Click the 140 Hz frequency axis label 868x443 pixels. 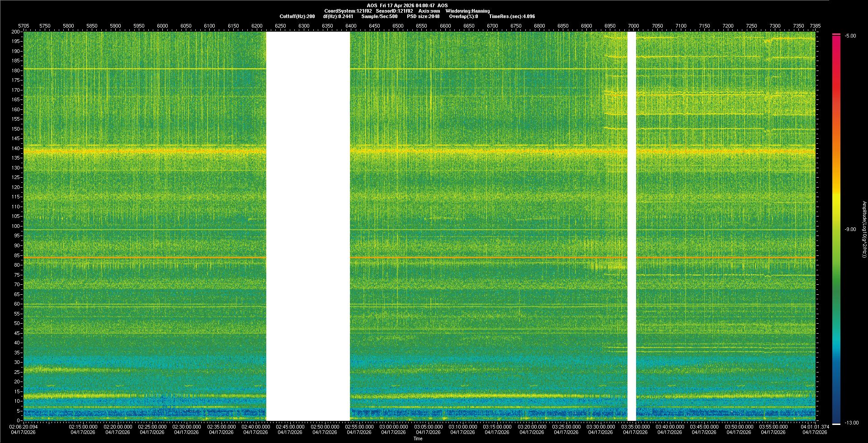pyautogui.click(x=15, y=148)
